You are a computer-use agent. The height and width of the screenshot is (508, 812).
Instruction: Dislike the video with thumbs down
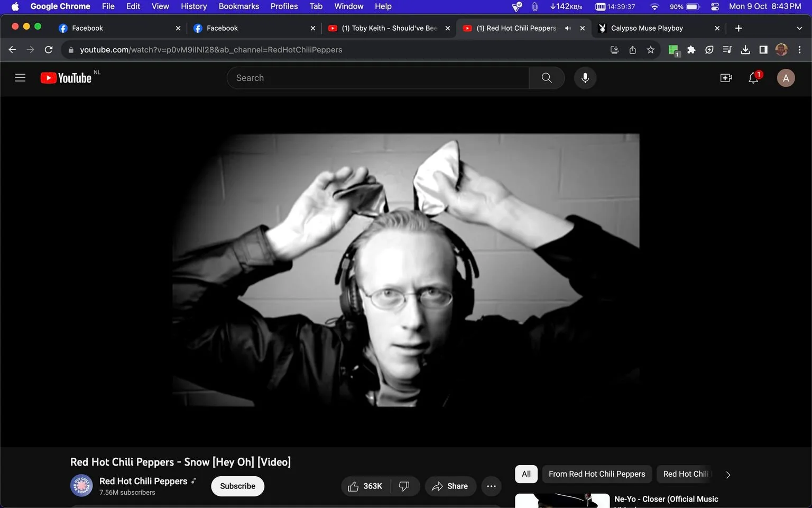point(404,486)
